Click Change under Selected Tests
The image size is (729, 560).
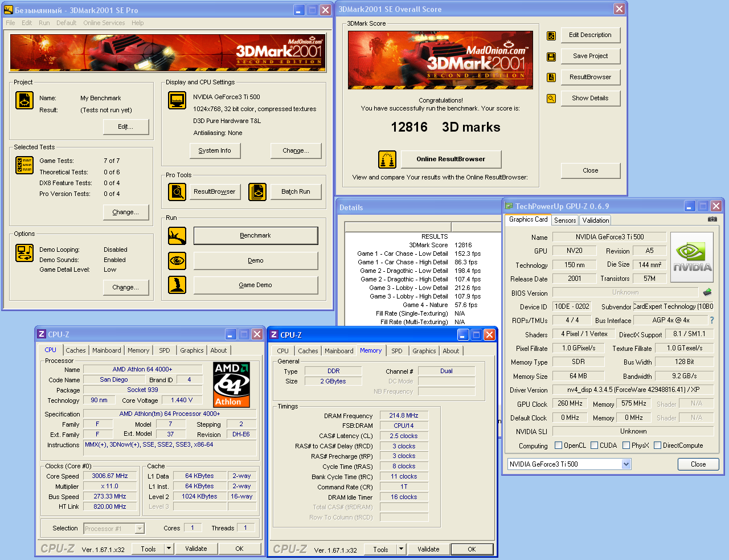point(126,212)
